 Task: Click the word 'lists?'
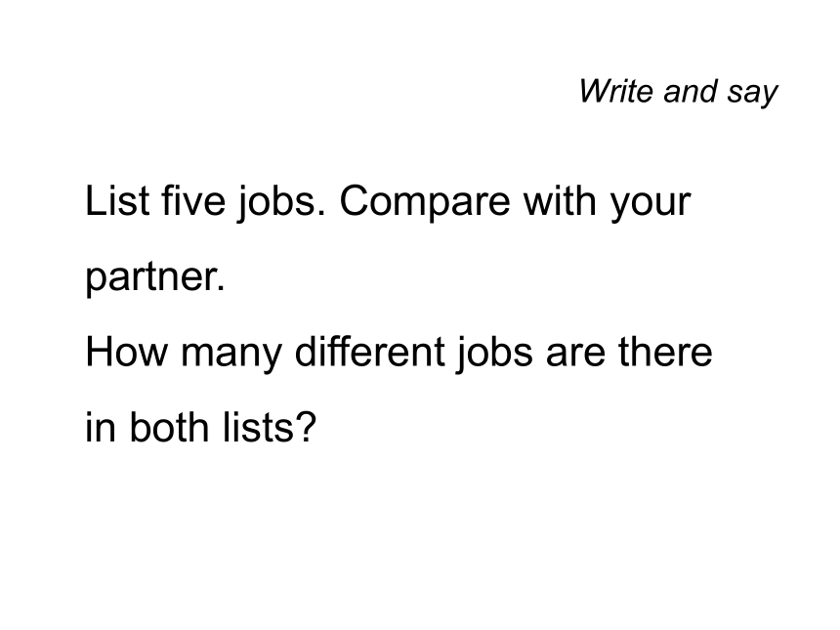(270, 428)
